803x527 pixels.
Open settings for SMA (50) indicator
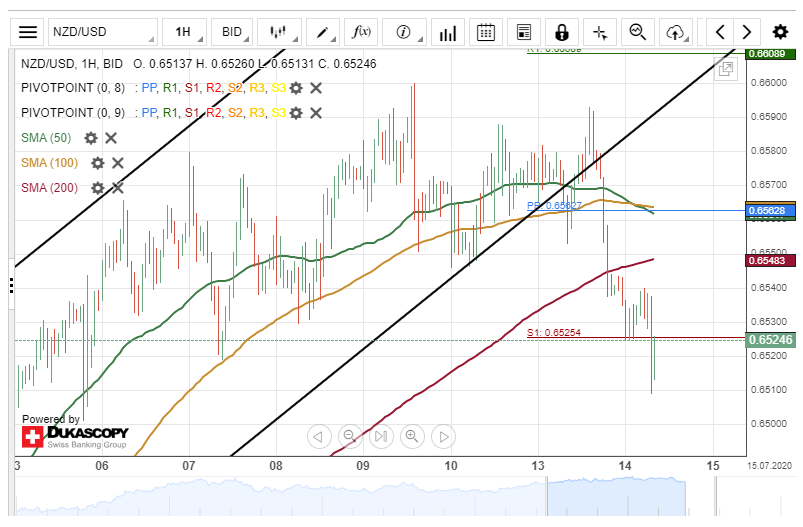[x=91, y=138]
